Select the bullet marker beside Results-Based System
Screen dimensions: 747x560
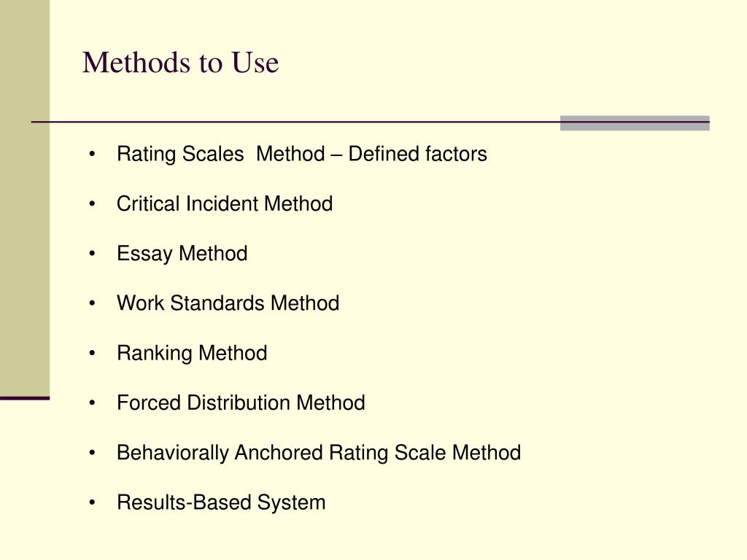[93, 503]
